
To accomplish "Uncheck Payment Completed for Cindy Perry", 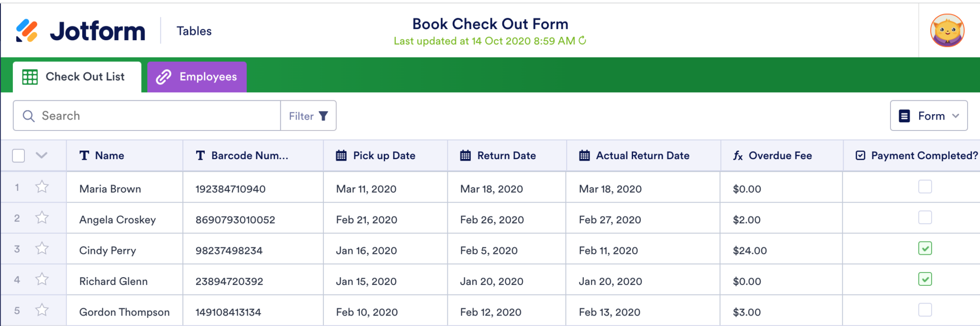I will 925,249.
